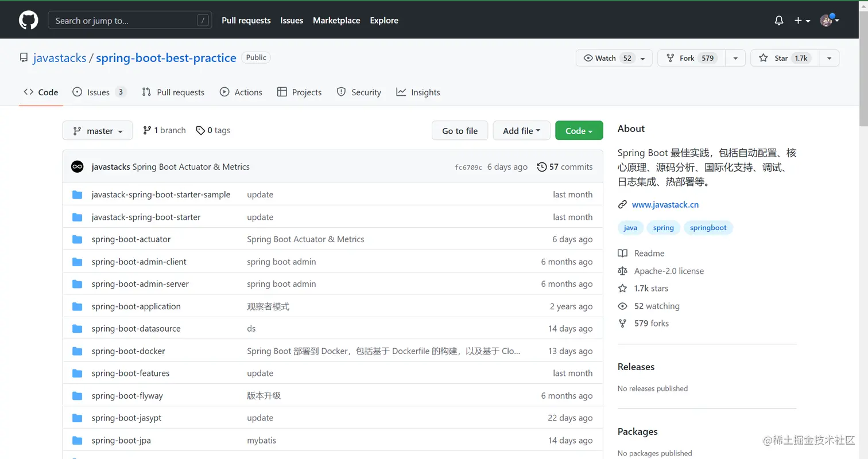The image size is (868, 459).
Task: Open the spring-boot-datasource folder
Action: point(136,329)
